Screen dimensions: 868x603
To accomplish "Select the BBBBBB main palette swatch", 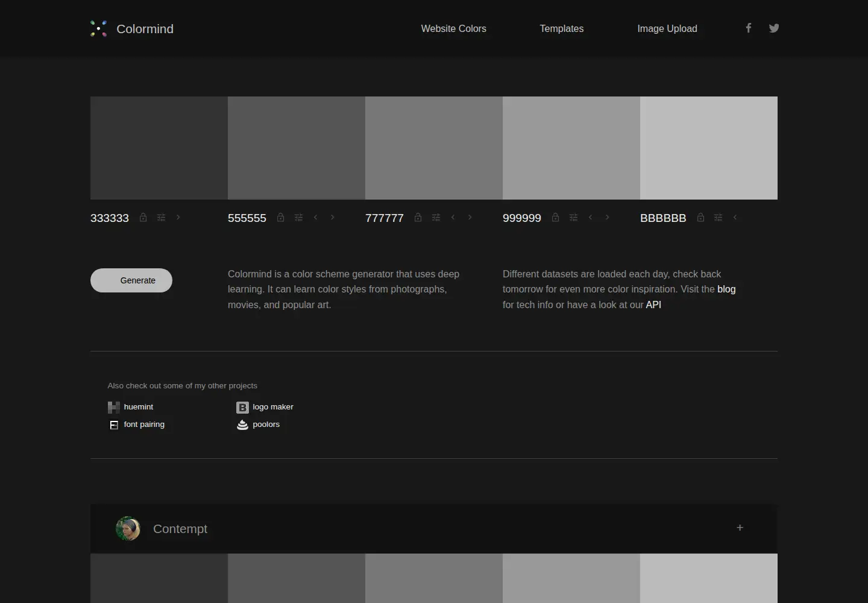I will [709, 148].
